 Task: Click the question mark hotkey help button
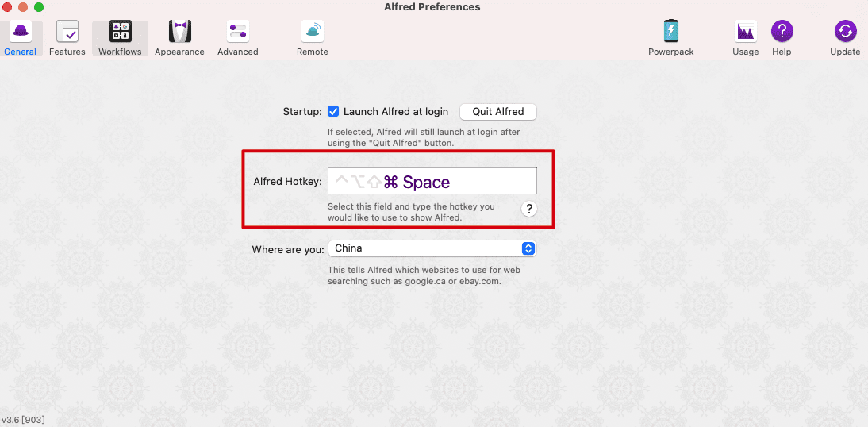click(x=529, y=209)
